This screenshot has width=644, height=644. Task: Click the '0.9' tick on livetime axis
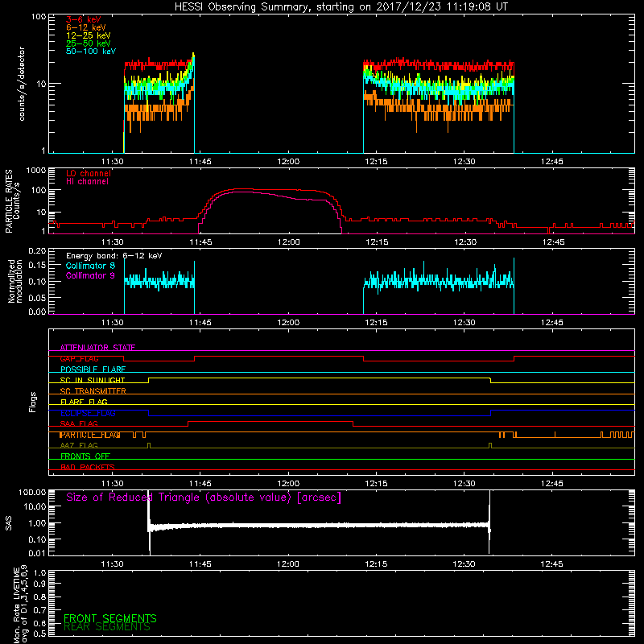click(x=39, y=584)
